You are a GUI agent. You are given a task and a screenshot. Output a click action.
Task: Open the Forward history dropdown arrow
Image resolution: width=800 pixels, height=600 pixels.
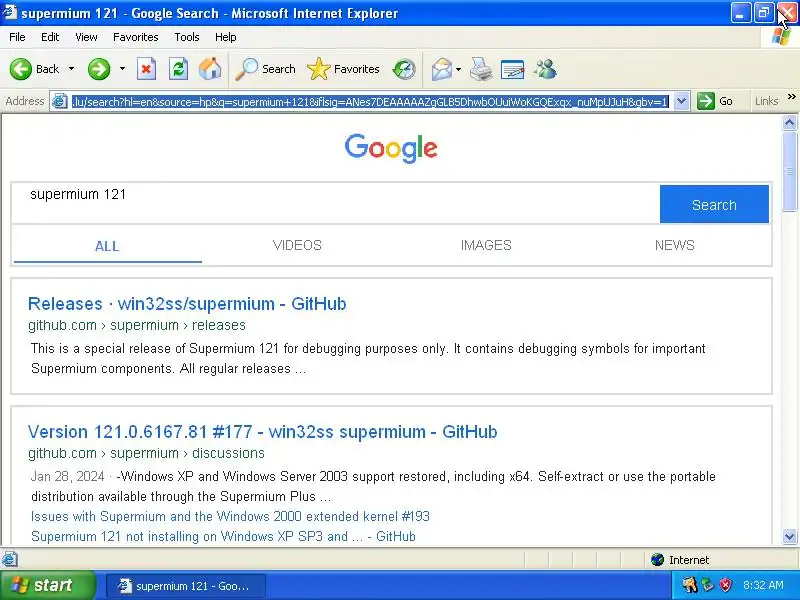pos(122,69)
